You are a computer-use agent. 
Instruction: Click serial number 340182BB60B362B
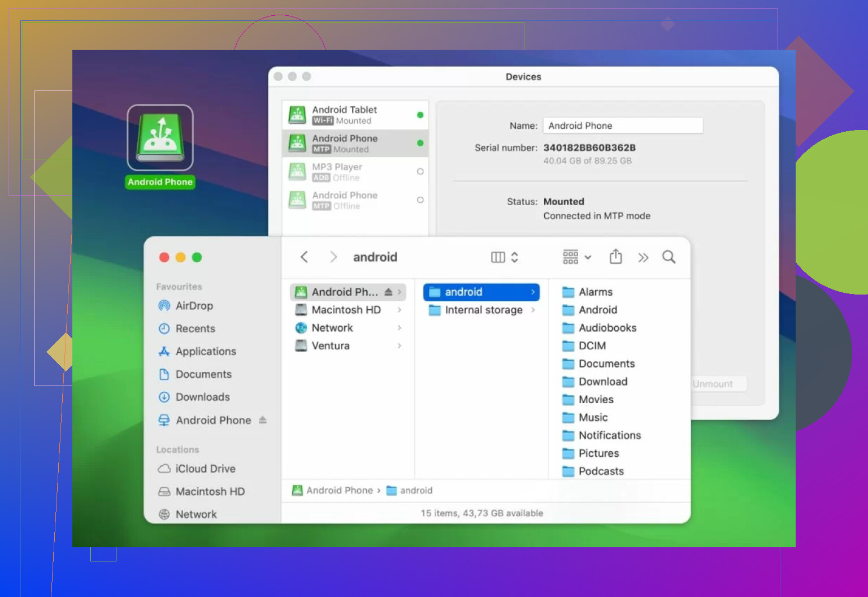tap(589, 148)
